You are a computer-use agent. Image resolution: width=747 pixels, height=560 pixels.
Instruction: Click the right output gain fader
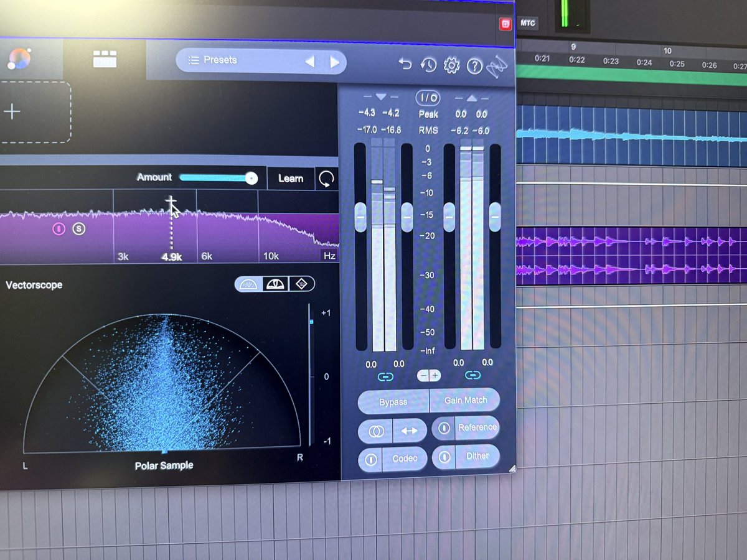click(x=495, y=217)
